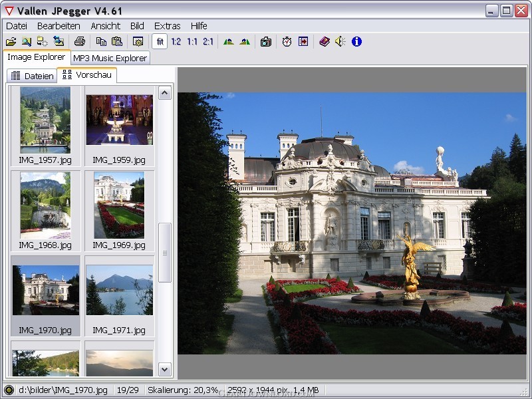Switch to the MP3 Music Explorer tab
The width and height of the screenshot is (532, 399).
click(110, 58)
